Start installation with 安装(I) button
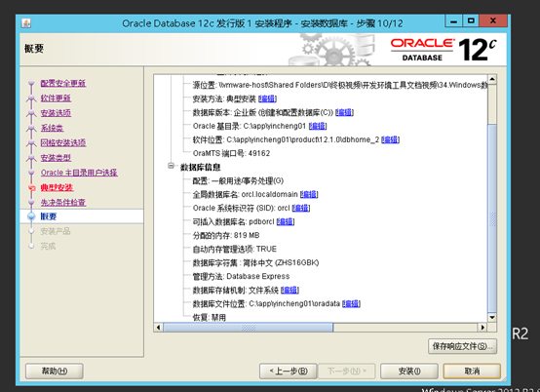540x392 pixels. coord(409,371)
